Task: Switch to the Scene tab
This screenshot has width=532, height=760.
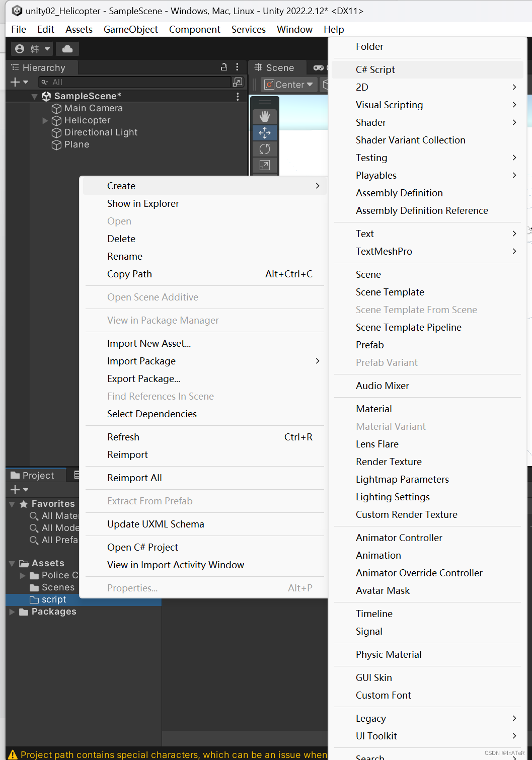Action: pos(275,67)
